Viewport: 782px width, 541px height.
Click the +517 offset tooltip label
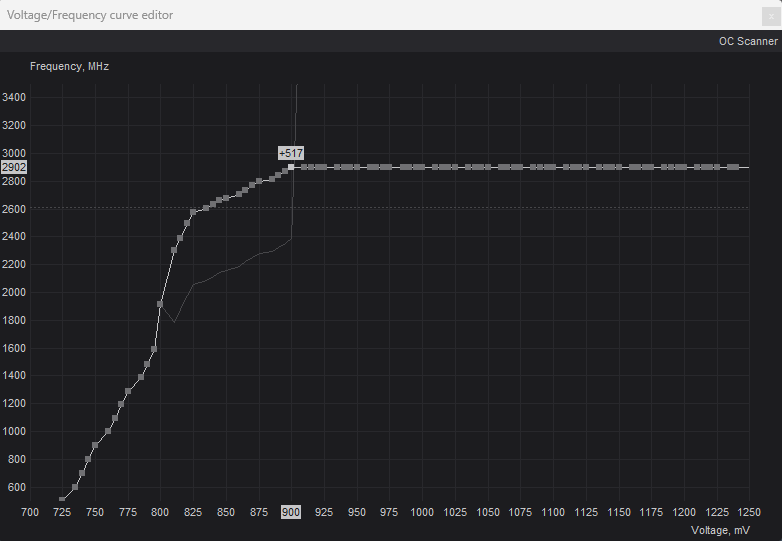(x=291, y=153)
